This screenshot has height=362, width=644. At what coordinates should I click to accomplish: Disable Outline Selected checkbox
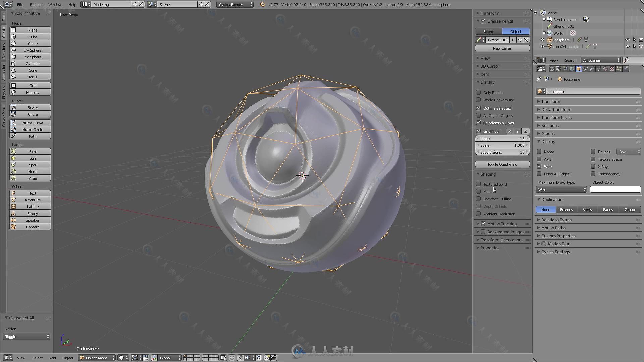click(x=478, y=108)
